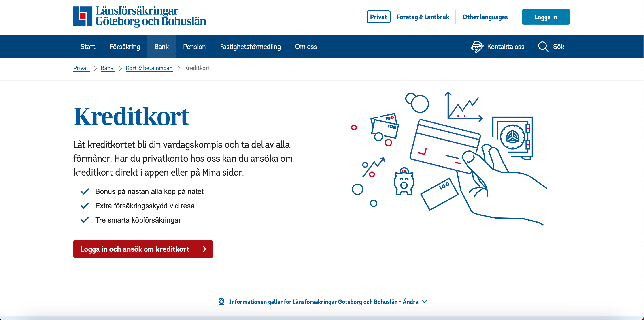Screen dimensions: 644x320
Task: Select the Pension menu tab
Action: click(x=194, y=47)
